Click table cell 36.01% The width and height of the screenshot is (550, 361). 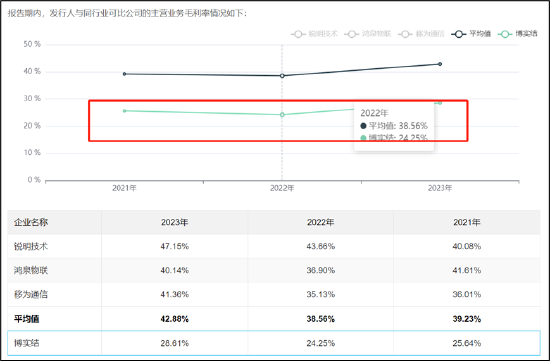[x=467, y=294]
